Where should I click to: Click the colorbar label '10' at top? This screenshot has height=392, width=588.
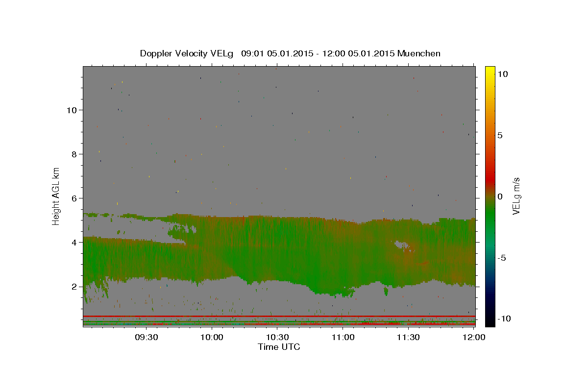(x=502, y=73)
